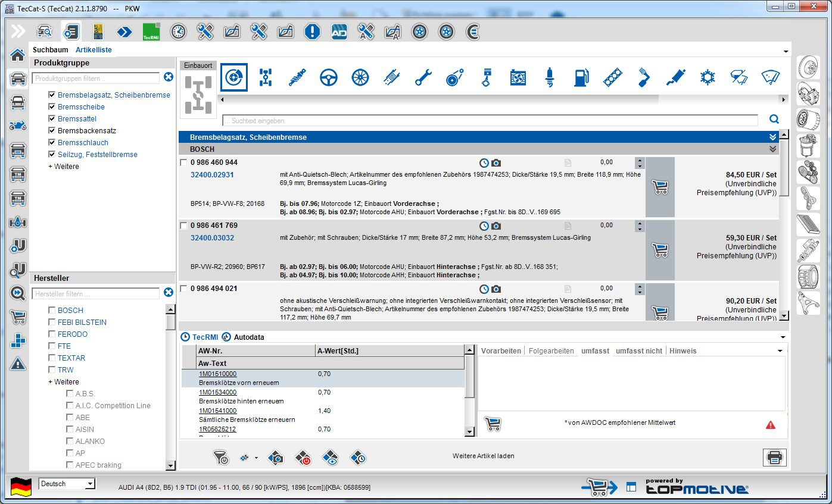The width and height of the screenshot is (832, 504).
Task: Select the fuel pump category icon
Action: pos(581,77)
